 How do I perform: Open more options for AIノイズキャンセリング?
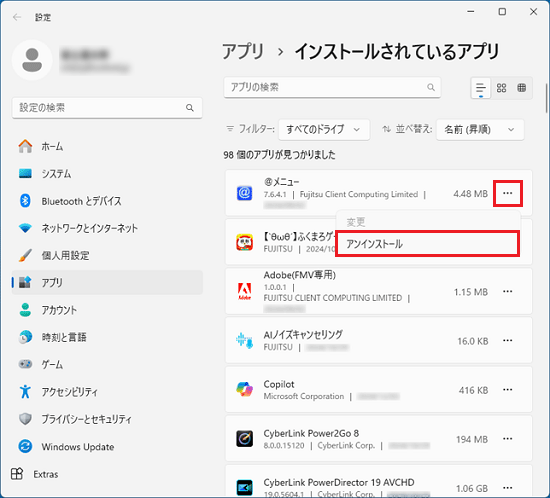click(x=508, y=341)
